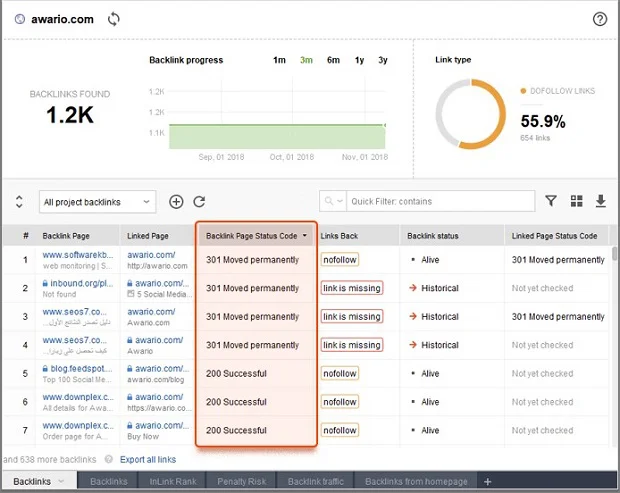Select the 1m time range

[280, 60]
